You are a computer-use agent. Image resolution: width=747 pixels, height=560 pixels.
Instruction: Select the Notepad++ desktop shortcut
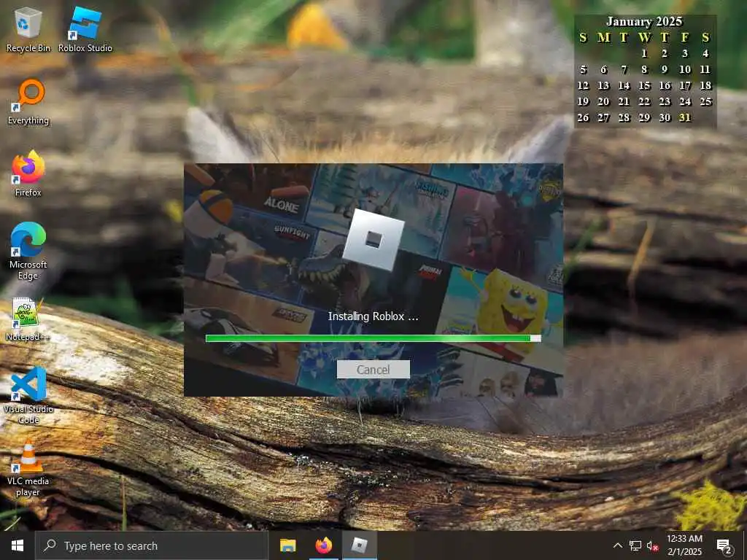pos(28,319)
